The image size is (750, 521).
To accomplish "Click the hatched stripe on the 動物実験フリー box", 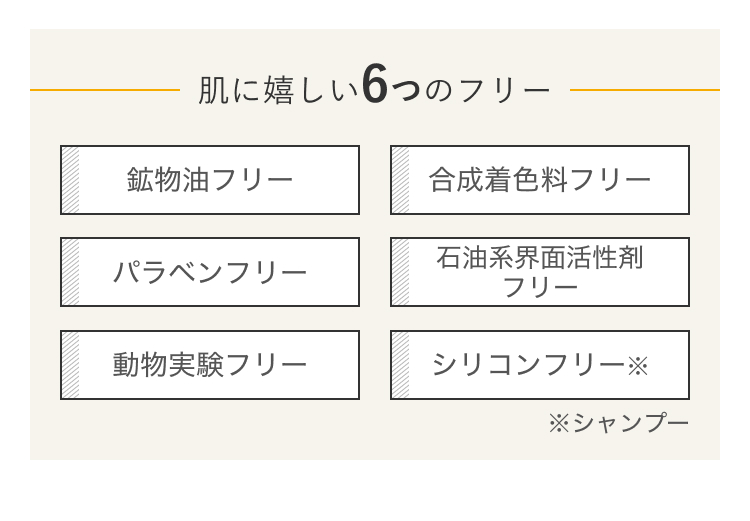I will pyautogui.click(x=71, y=365).
